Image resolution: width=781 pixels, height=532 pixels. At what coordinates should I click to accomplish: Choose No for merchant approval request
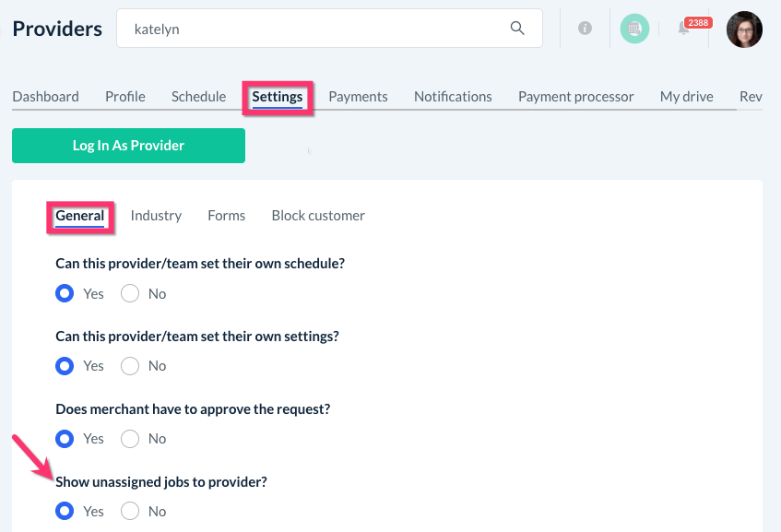(x=130, y=439)
